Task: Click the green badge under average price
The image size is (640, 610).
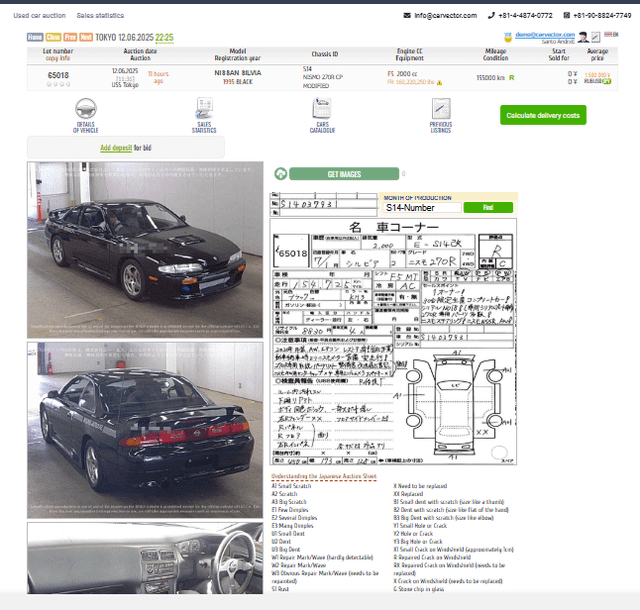Action: point(607,81)
